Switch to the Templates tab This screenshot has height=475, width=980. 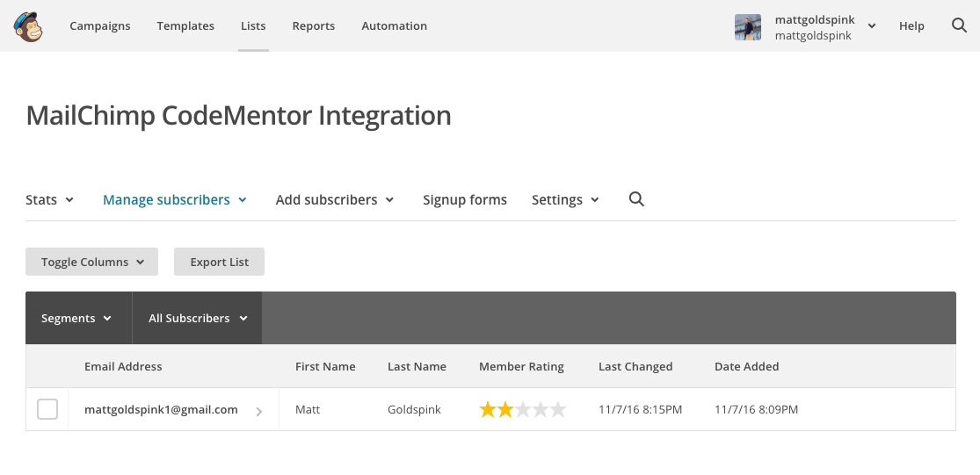pyautogui.click(x=185, y=25)
